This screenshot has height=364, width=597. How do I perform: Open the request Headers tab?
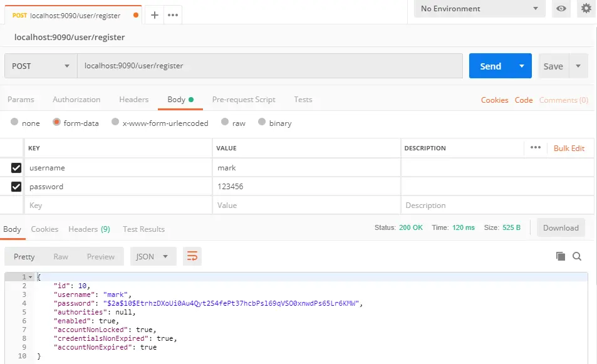coord(133,100)
